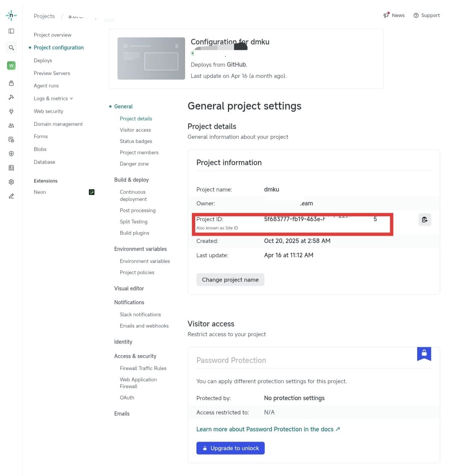
Task: Open Blobs page
Action: (x=40, y=149)
